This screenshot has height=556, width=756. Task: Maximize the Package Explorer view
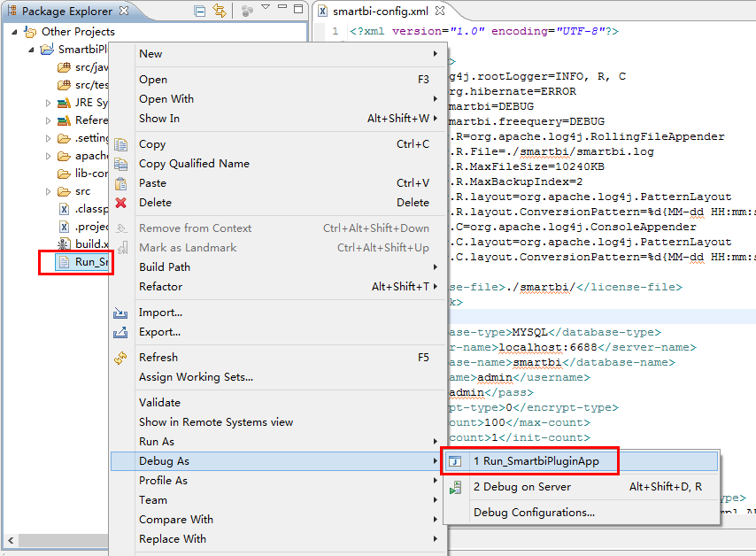298,8
